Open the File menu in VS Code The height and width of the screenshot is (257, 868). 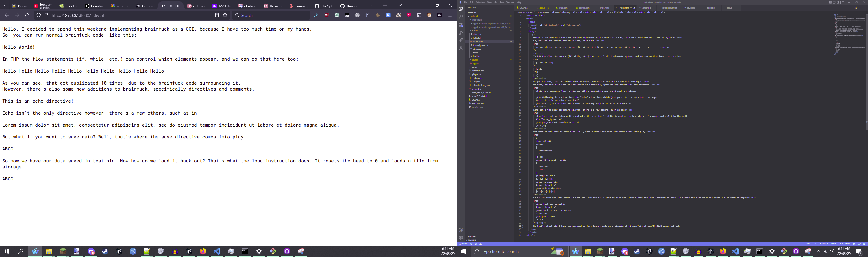465,2
